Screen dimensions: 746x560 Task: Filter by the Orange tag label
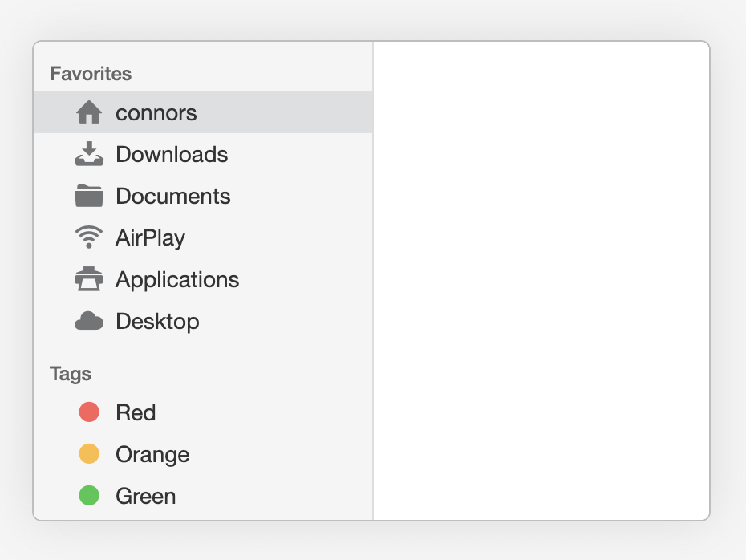pyautogui.click(x=152, y=455)
